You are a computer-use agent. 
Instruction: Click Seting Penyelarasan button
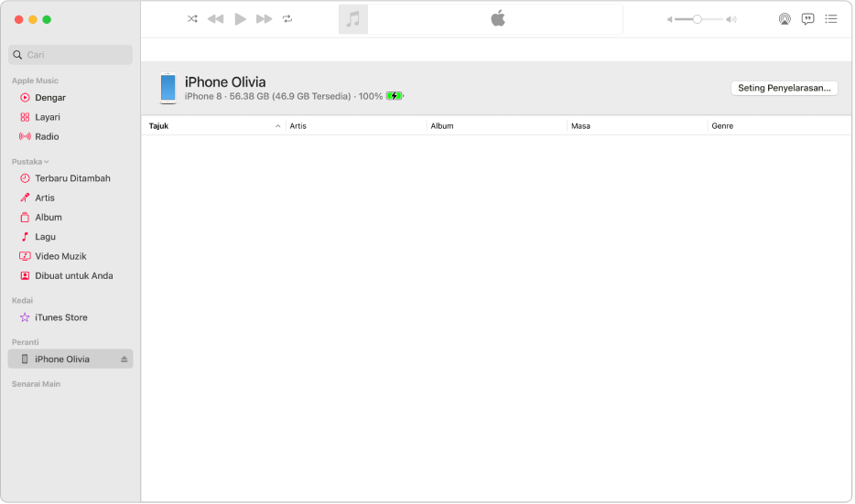[784, 88]
